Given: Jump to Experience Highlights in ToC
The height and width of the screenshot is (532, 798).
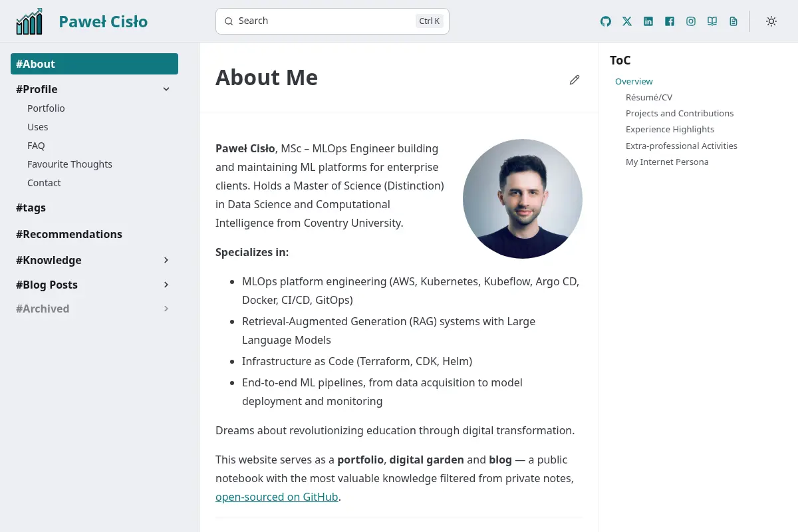Looking at the screenshot, I should click(x=670, y=130).
